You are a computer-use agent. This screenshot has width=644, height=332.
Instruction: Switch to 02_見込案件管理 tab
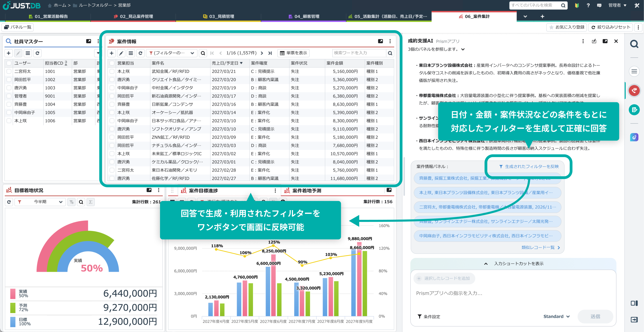[133, 16]
